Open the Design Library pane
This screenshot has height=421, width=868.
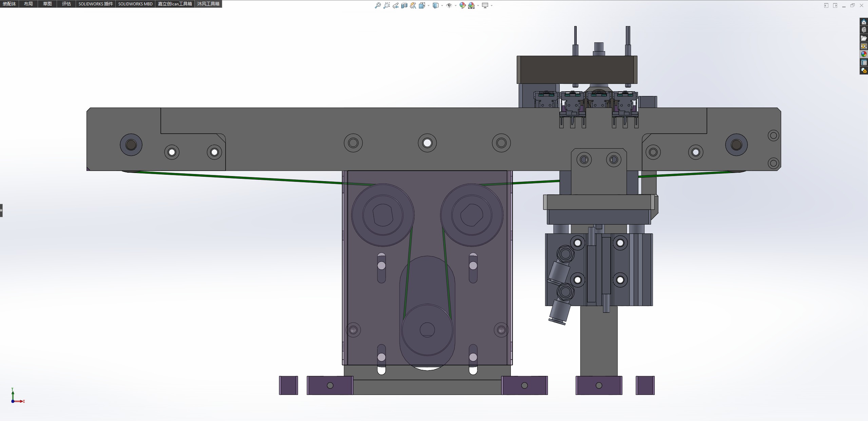(864, 30)
